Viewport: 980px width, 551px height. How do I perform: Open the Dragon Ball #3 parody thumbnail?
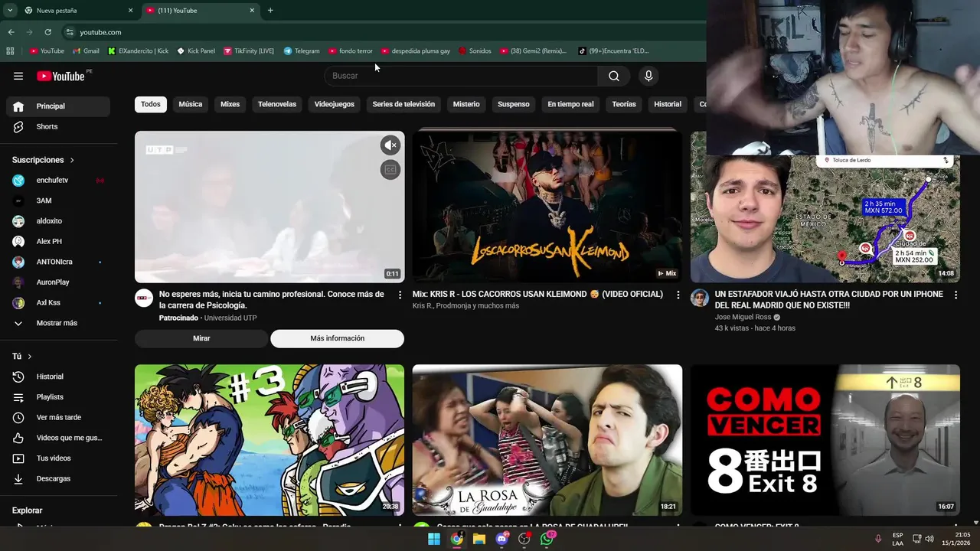coord(269,440)
